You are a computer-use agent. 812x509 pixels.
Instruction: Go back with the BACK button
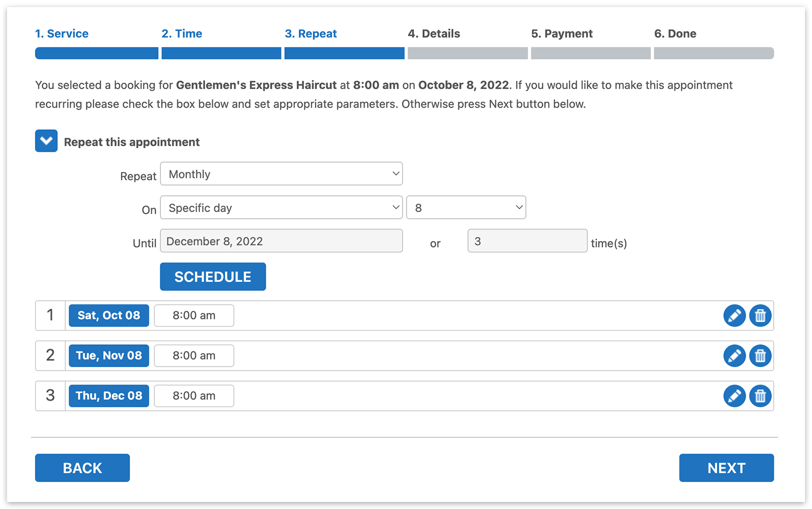click(82, 468)
